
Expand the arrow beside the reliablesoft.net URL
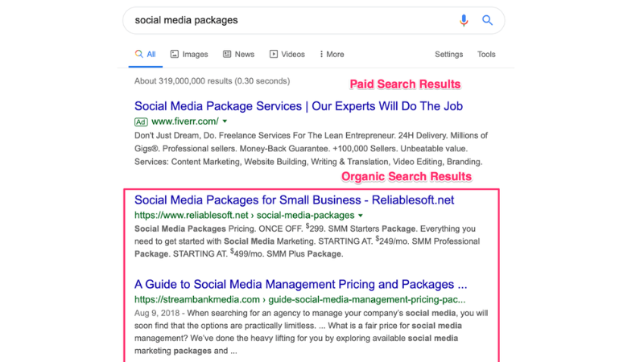(x=360, y=216)
